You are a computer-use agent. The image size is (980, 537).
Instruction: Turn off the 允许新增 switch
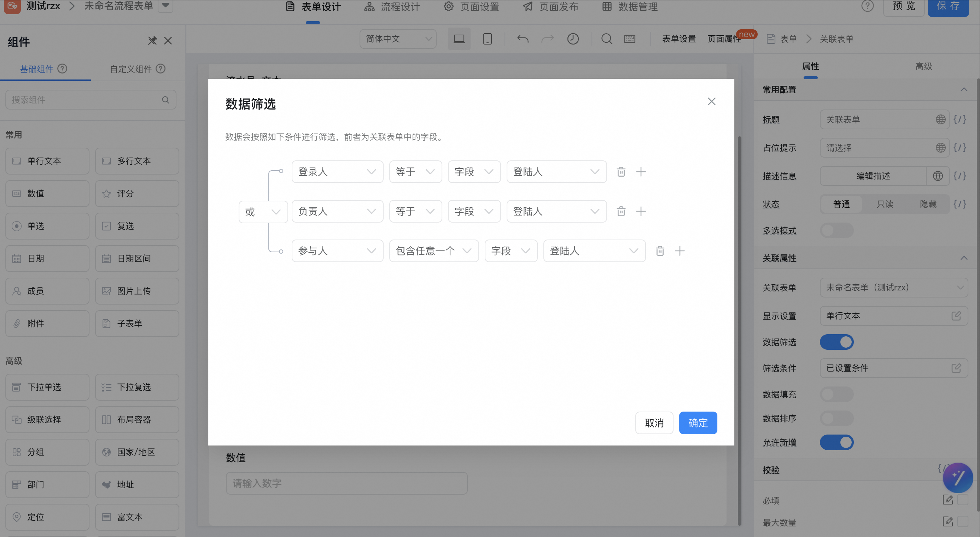[x=836, y=442]
